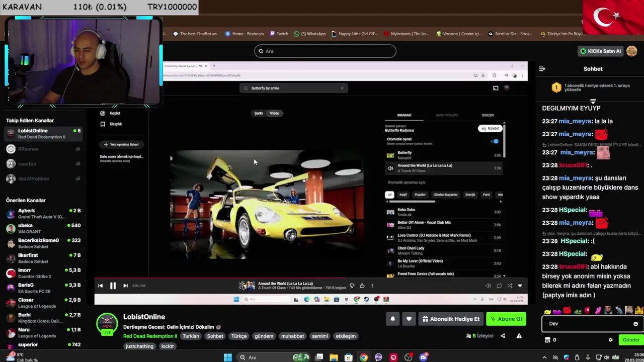The width and height of the screenshot is (644, 362).
Task: Switch to the SIRADAKİ tab
Action: coord(404,115)
